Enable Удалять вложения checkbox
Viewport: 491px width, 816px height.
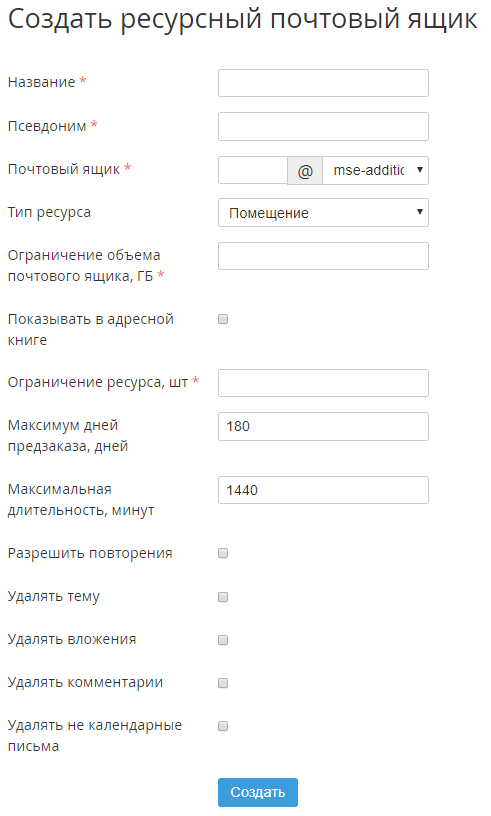point(223,640)
